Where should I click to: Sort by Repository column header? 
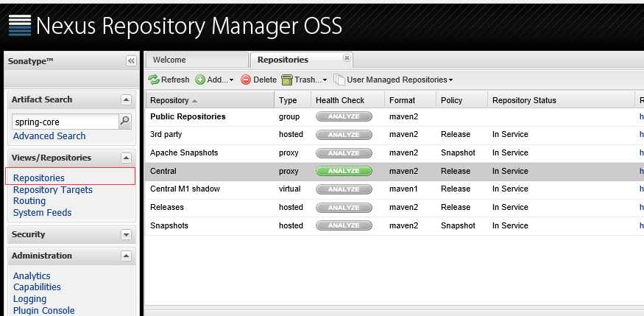[210, 100]
